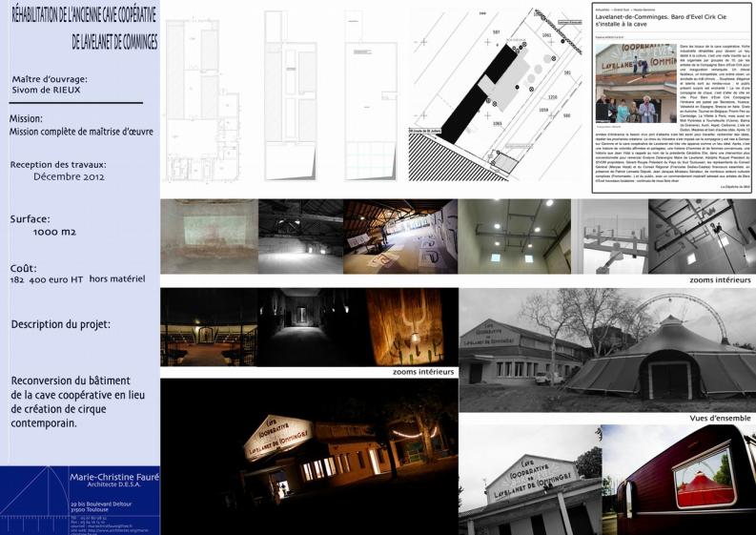This screenshot has height=535, width=756.
Task: Click the "1000 m2" value
Action: click(54, 232)
